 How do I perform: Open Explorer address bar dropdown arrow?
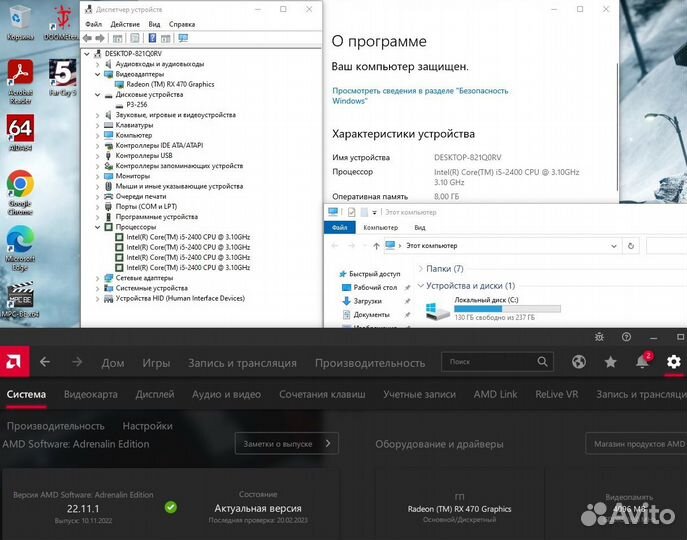[613, 246]
